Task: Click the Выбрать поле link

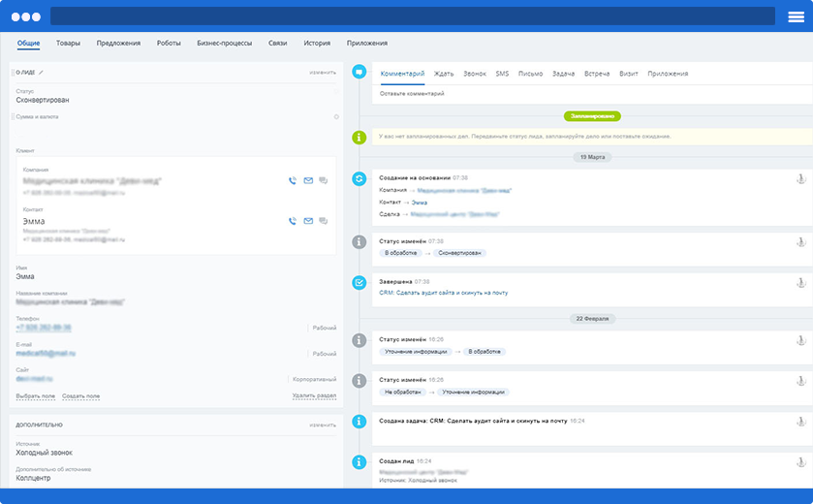Action: [35, 396]
